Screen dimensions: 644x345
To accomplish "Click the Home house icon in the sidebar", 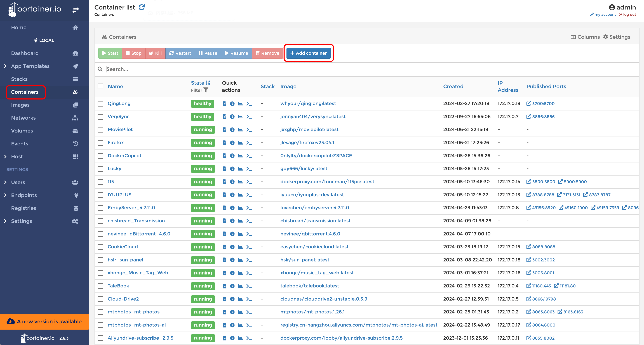I will [x=75, y=27].
